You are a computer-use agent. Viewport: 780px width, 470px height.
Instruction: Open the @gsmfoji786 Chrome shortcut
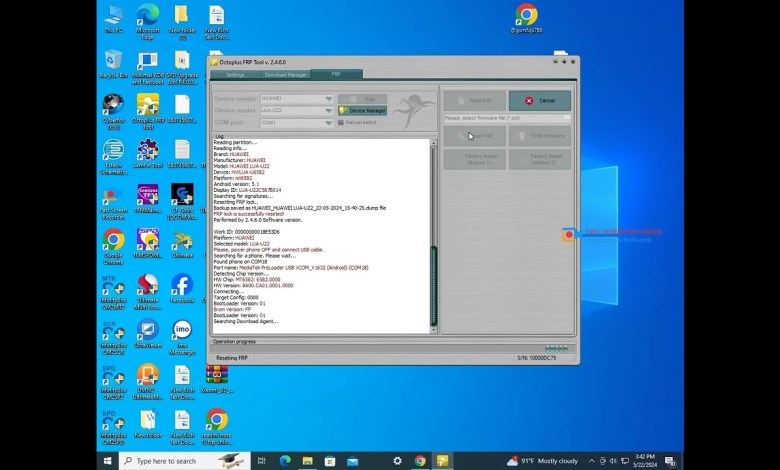point(526,19)
